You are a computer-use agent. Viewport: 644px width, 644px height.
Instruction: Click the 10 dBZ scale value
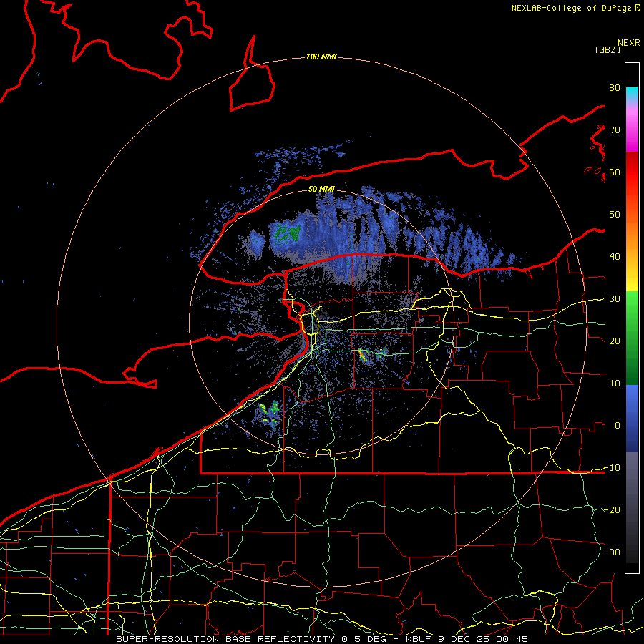click(615, 384)
